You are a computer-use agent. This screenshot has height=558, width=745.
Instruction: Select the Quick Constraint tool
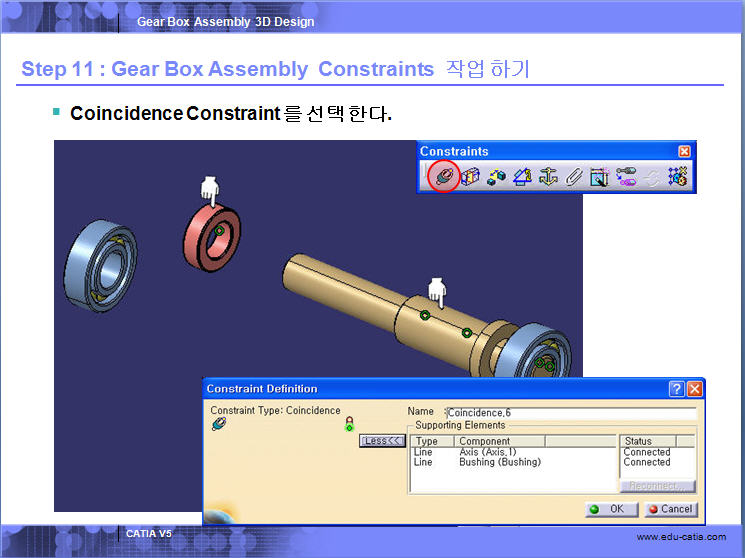coord(599,177)
